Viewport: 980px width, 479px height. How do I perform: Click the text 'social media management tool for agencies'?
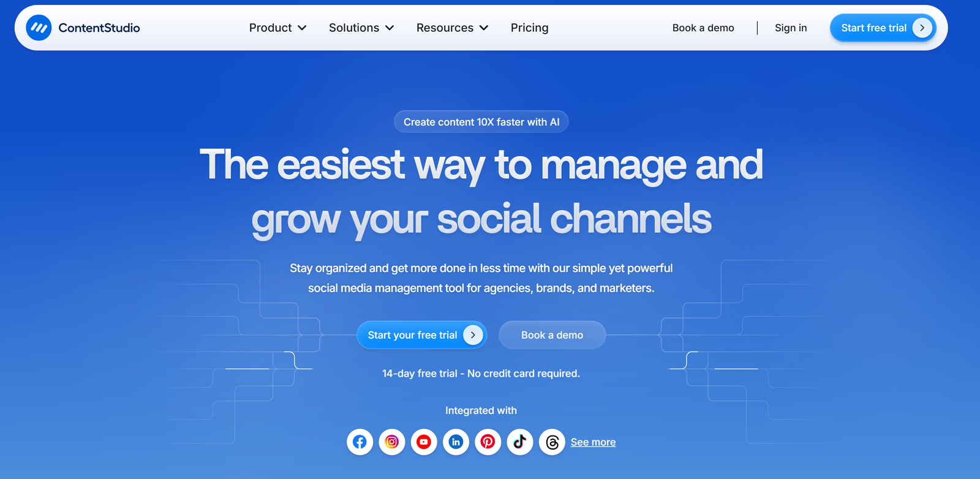(420, 288)
